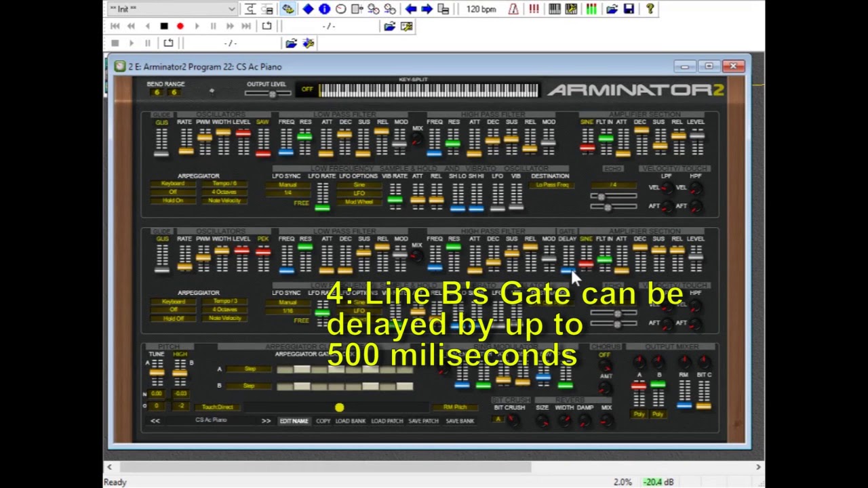Click play in third toolbar row
Viewport: 868px width, 488px height.
[131, 43]
